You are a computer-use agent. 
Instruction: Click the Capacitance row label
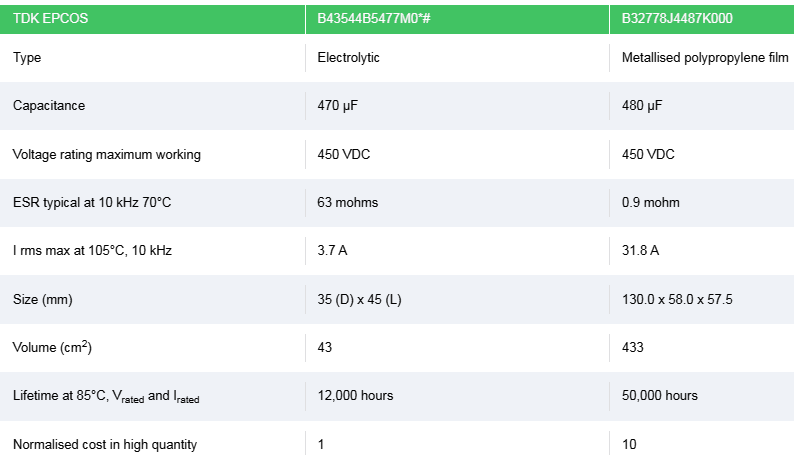click(49, 106)
